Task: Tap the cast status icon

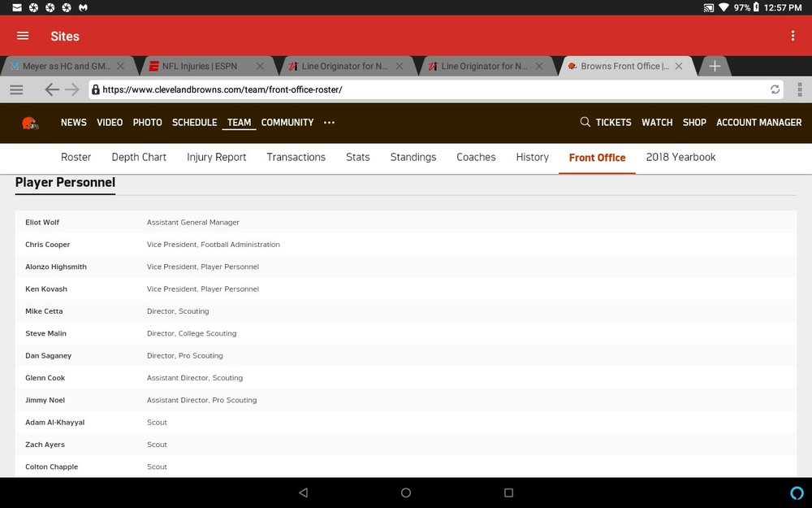Action: pyautogui.click(x=708, y=7)
